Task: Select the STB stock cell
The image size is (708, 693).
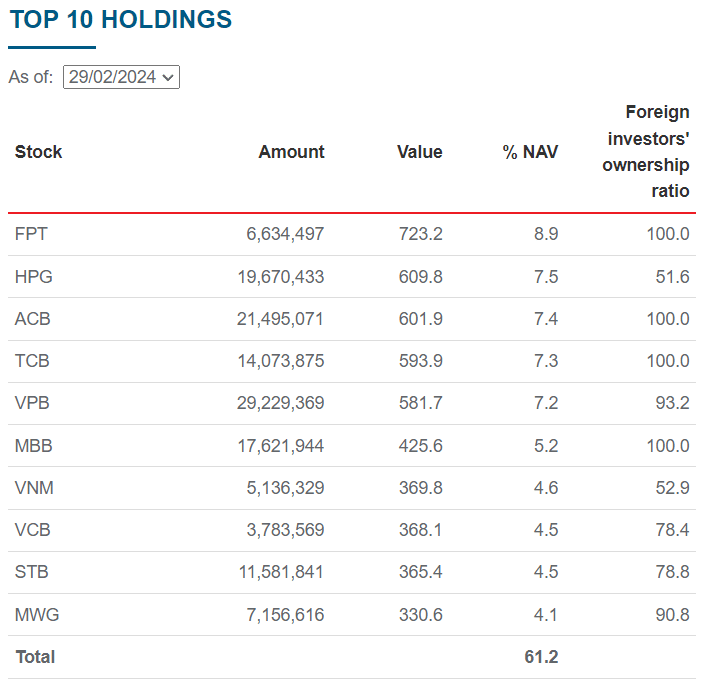Action: [x=32, y=572]
